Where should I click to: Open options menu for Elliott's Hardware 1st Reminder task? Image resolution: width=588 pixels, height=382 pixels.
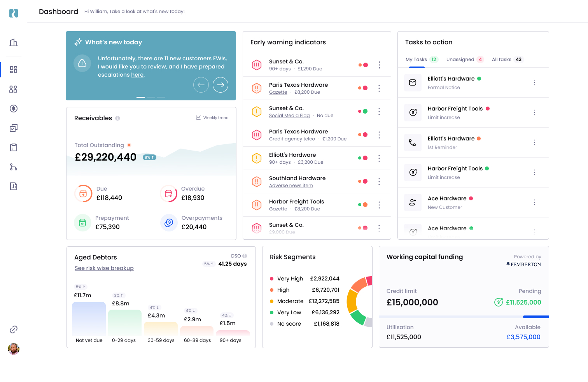click(535, 142)
